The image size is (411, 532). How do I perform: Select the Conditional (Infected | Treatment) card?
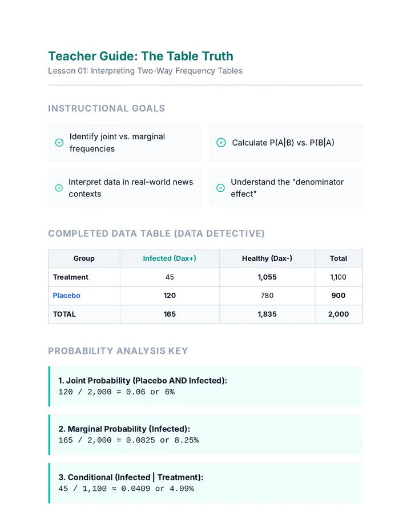point(205,483)
